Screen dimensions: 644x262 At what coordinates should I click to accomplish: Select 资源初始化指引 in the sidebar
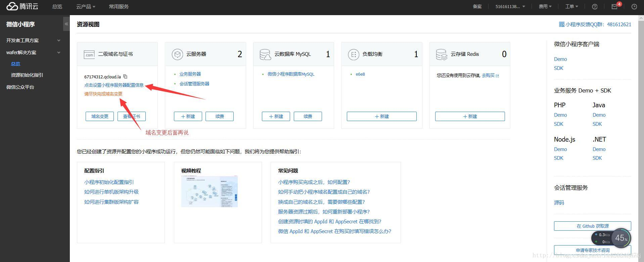[x=27, y=75]
